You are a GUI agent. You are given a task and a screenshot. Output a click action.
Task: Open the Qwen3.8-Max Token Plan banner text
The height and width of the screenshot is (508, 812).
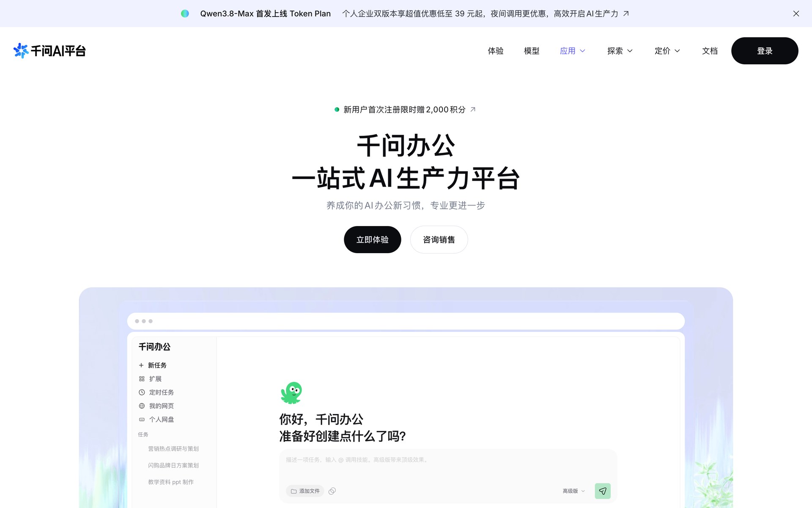pos(265,14)
